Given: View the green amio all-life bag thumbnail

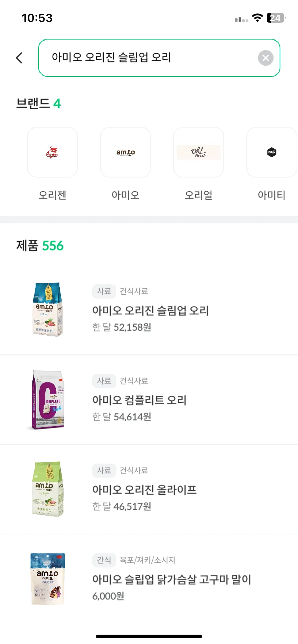Looking at the screenshot, I should point(48,489).
